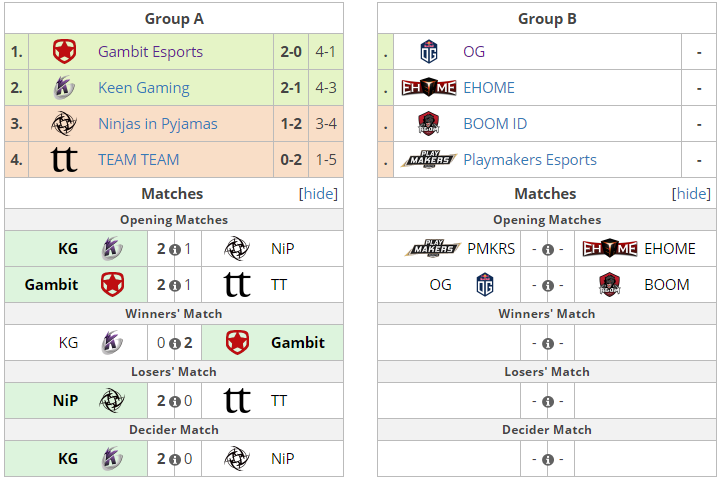Hide Group B matches list
Screen dimensions: 721x480
coord(691,194)
